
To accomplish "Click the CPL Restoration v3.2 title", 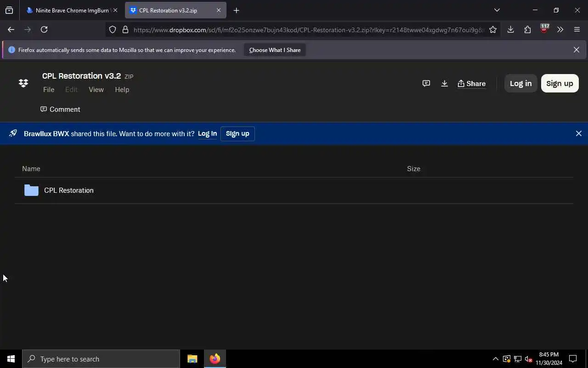I will (x=81, y=76).
